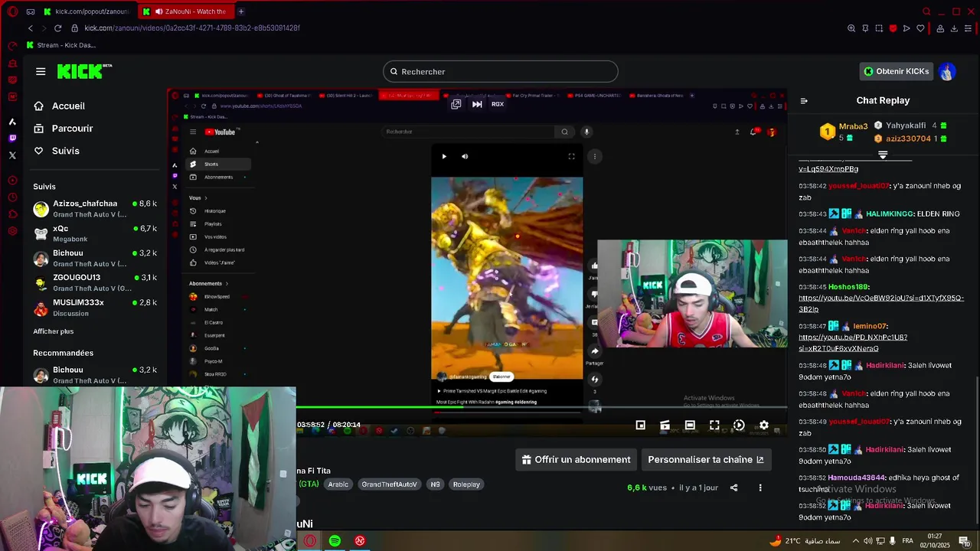This screenshot has width=980, height=551.
Task: Focus the Rechercher search field
Action: 501,72
